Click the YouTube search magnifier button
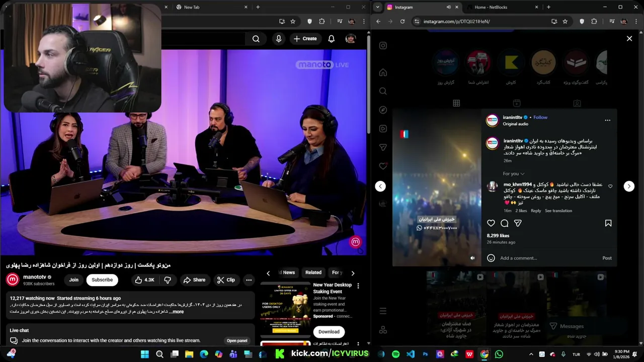Viewport: 644px width, 362px height. click(x=256, y=39)
